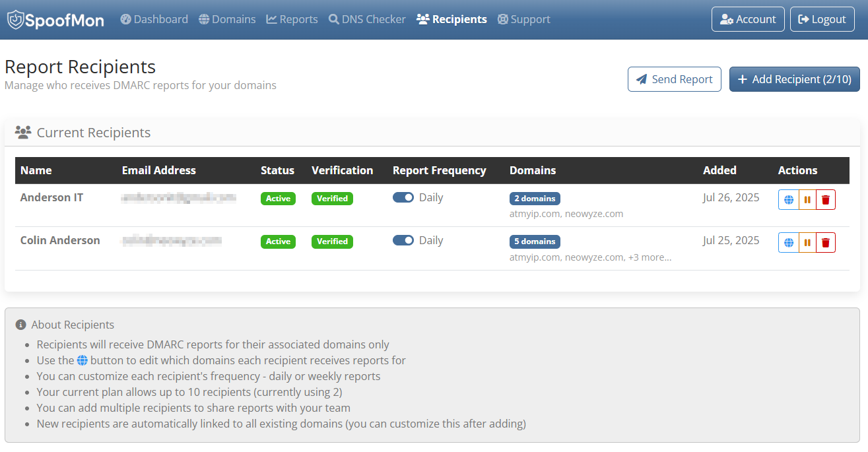This screenshot has width=868, height=452.
Task: Click Add Recipient (2/10) button
Action: click(795, 79)
